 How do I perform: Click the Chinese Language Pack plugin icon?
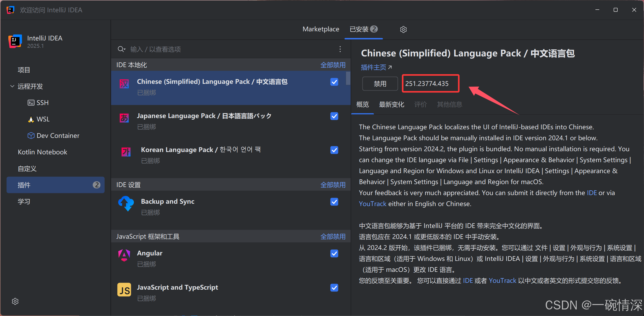click(x=124, y=84)
